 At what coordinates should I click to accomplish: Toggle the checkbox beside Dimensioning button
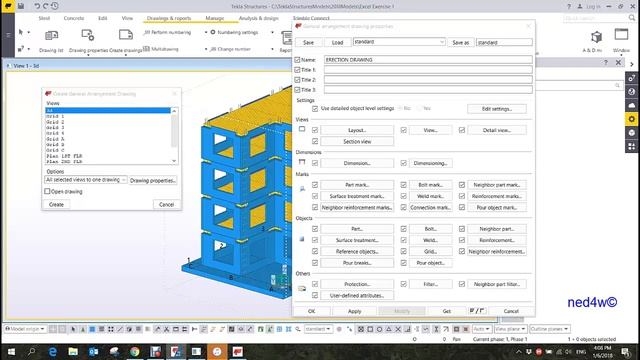pos(403,163)
